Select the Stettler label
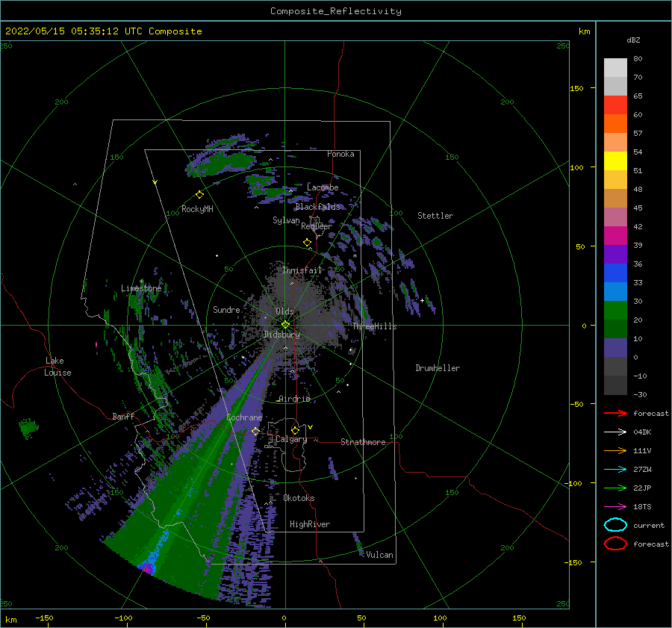This screenshot has height=628, width=672. pos(435,216)
